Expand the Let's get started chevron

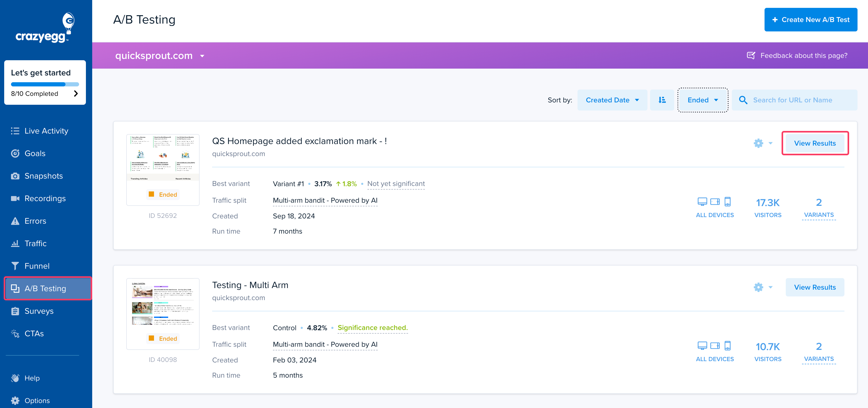click(x=76, y=94)
